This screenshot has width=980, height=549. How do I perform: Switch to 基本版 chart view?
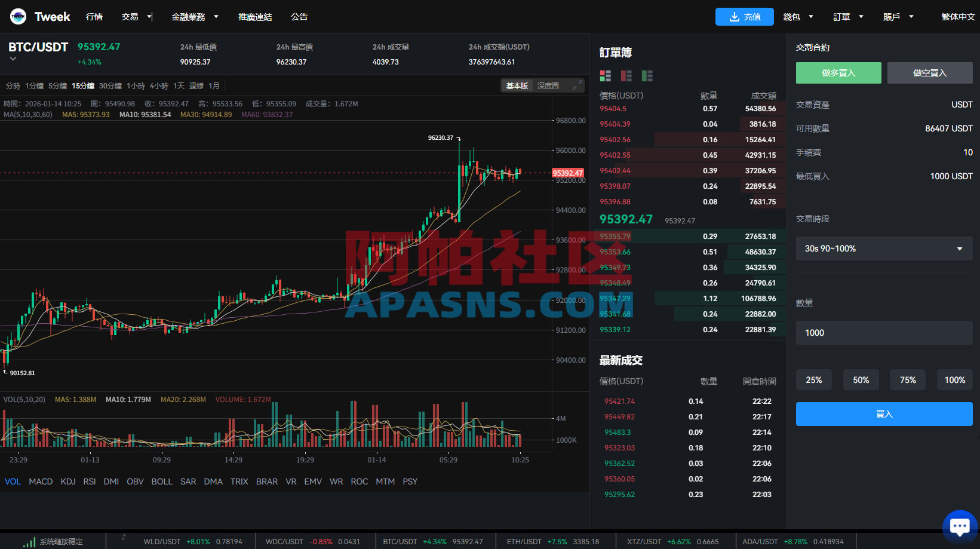[x=517, y=86]
